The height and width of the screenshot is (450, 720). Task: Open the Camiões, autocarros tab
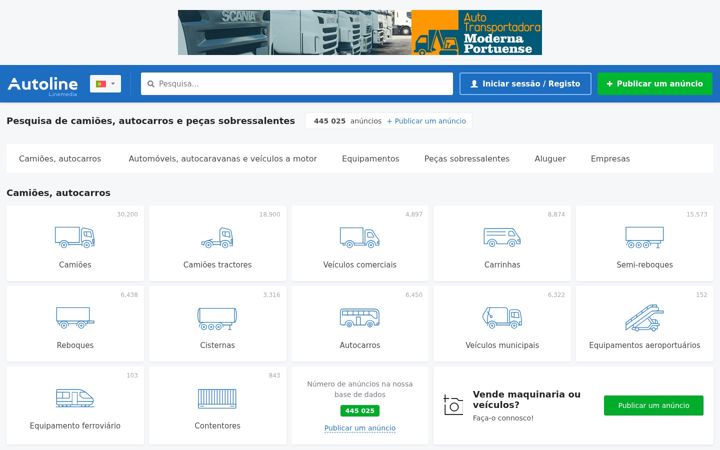tap(60, 159)
